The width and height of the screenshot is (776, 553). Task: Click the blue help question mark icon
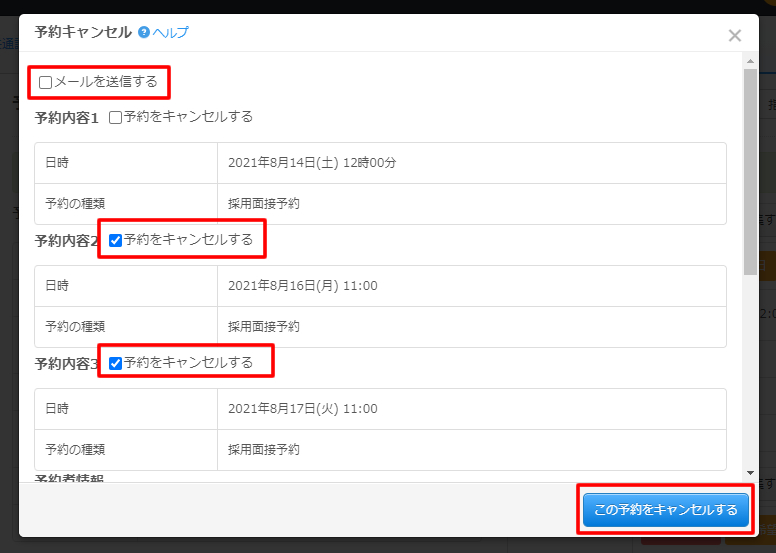point(144,33)
